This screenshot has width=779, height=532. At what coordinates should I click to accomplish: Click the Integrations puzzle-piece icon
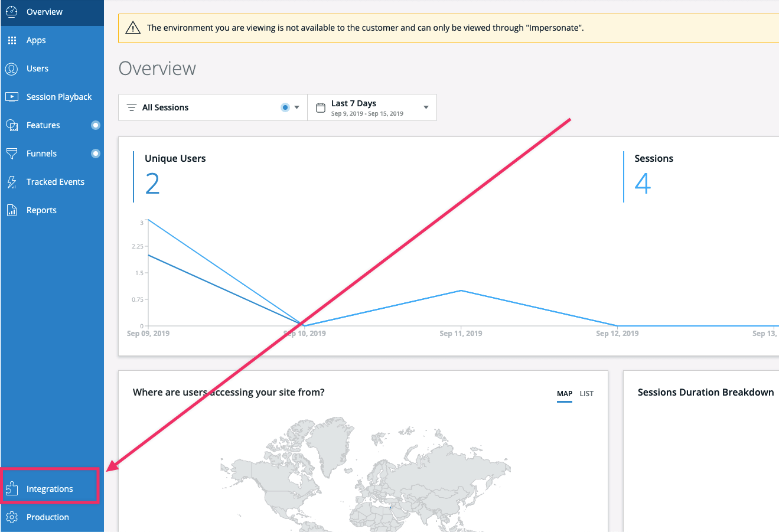[x=11, y=488]
